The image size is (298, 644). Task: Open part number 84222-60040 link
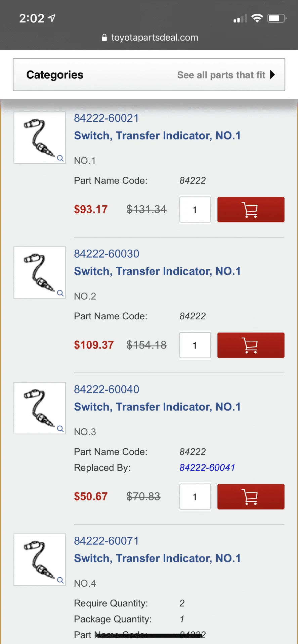click(106, 389)
